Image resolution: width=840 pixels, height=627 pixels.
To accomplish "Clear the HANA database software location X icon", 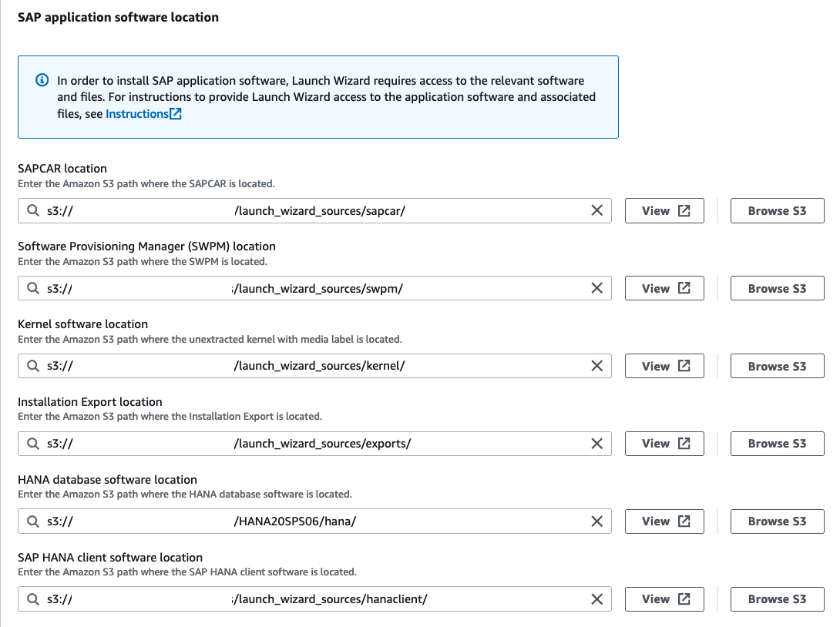I will point(596,521).
